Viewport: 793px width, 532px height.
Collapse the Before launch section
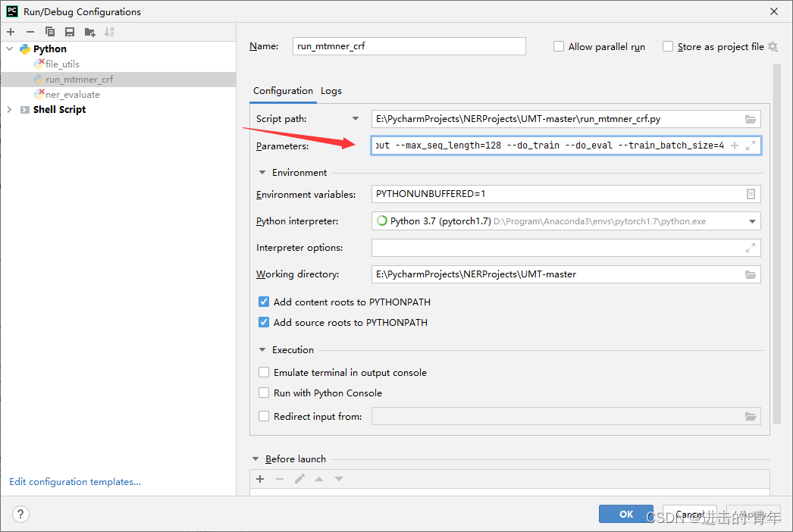pyautogui.click(x=255, y=459)
